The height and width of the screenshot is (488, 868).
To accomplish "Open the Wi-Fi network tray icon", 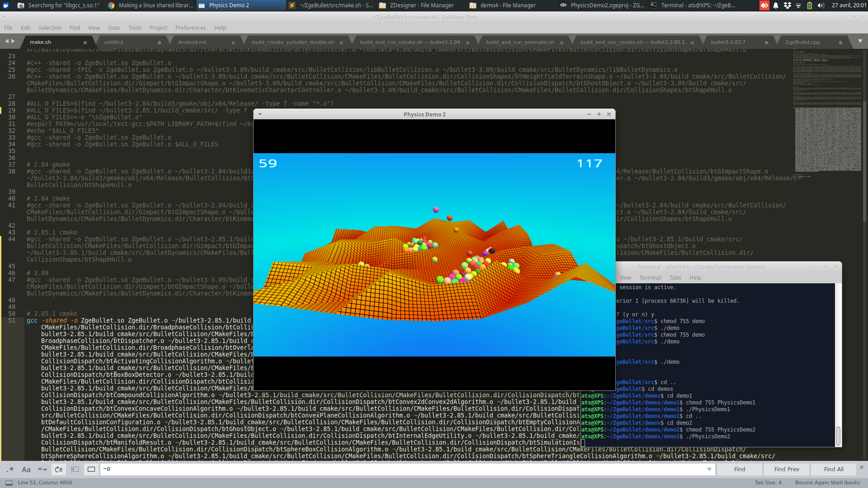I will [x=798, y=5].
